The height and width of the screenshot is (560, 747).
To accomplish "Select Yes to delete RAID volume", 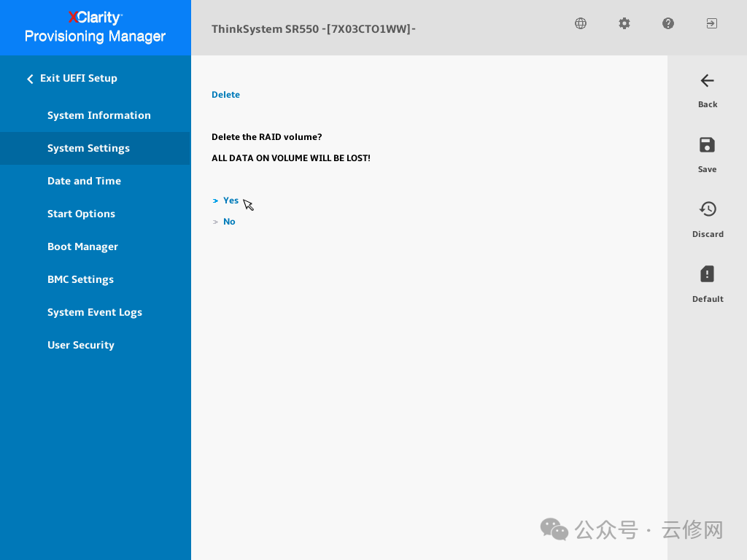I will 231,201.
